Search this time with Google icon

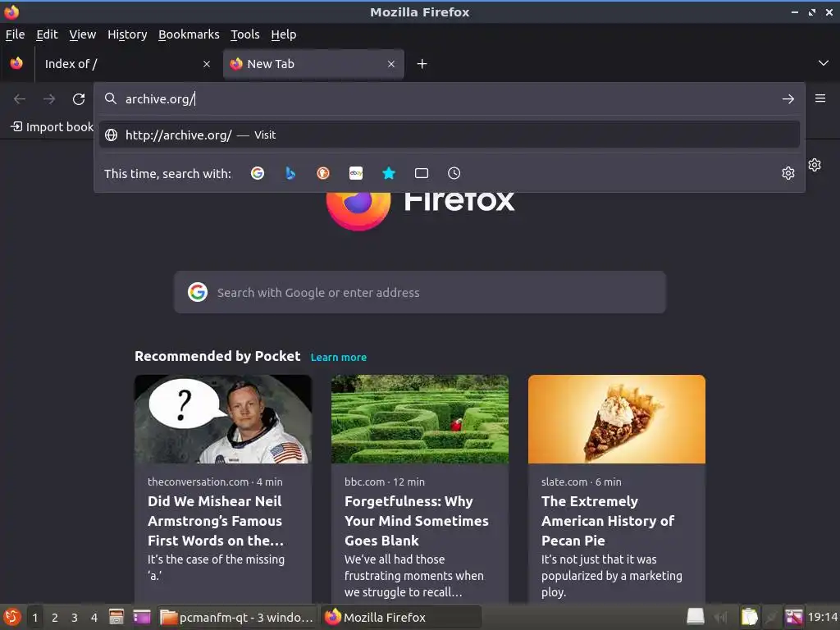(x=257, y=173)
